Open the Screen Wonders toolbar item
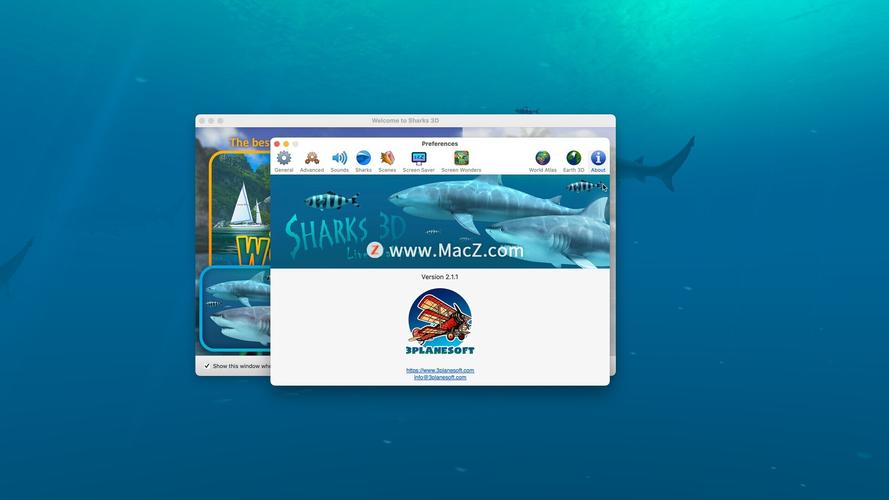 [x=461, y=161]
